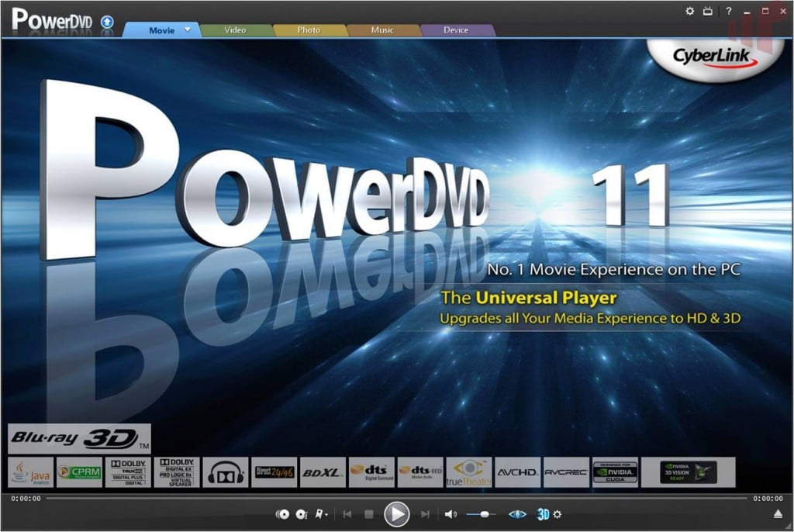Click the PowerDVD upgrade arrow icon
The height and width of the screenshot is (532, 794).
click(105, 22)
